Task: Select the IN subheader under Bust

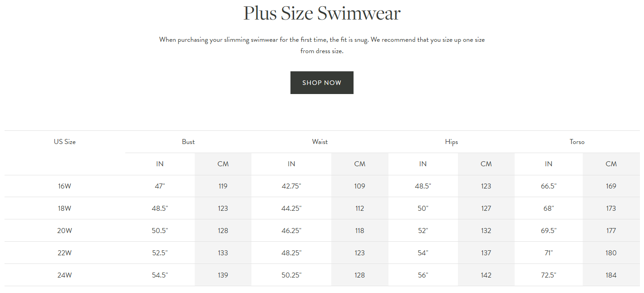Action: (160, 164)
